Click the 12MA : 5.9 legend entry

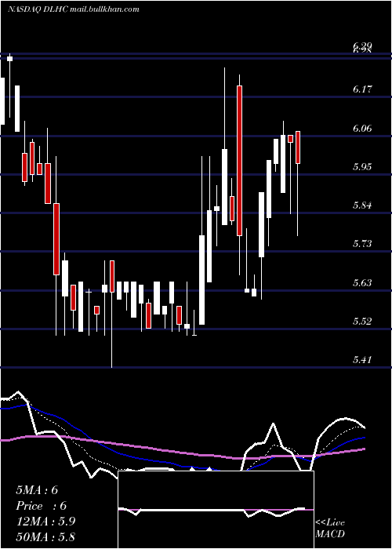pos(45,522)
